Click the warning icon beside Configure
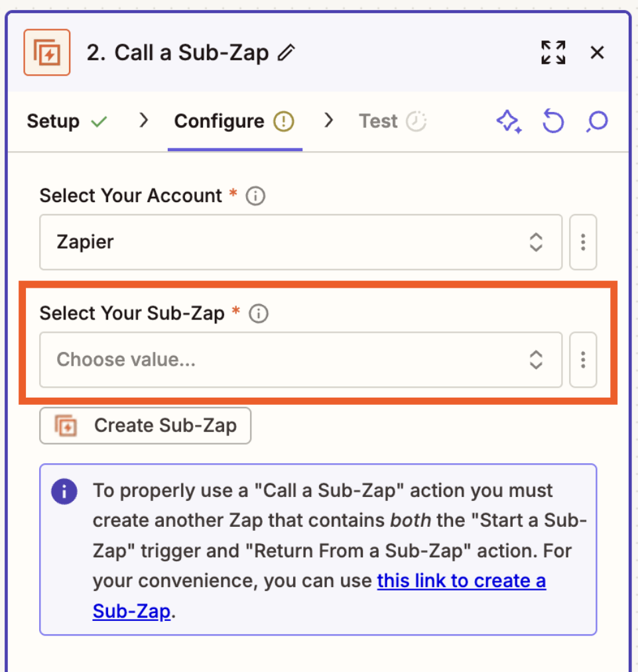This screenshot has width=638, height=672. (x=283, y=121)
